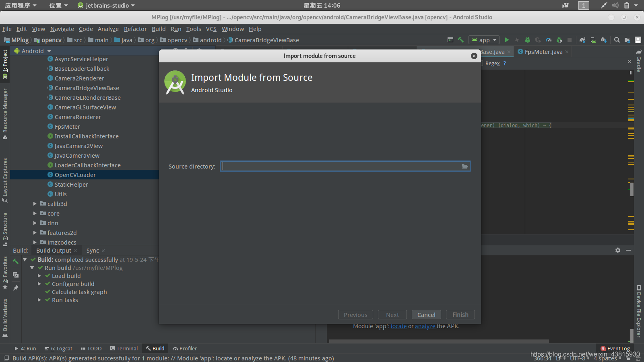Expand the Configure build node
644x362 pixels.
point(39,284)
